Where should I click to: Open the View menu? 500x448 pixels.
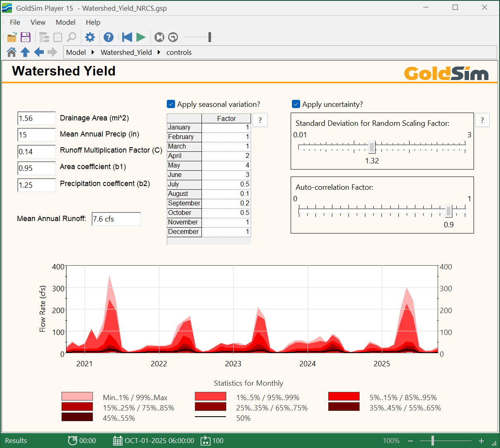[38, 22]
